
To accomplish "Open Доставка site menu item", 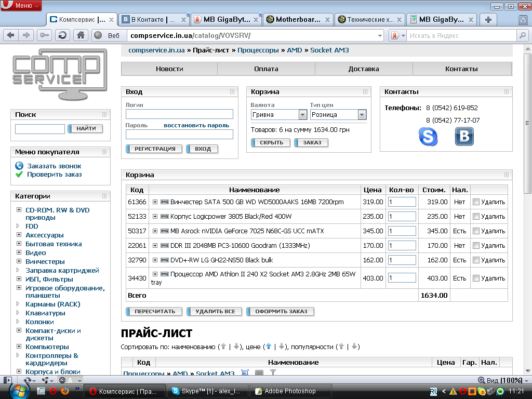I will (x=364, y=69).
